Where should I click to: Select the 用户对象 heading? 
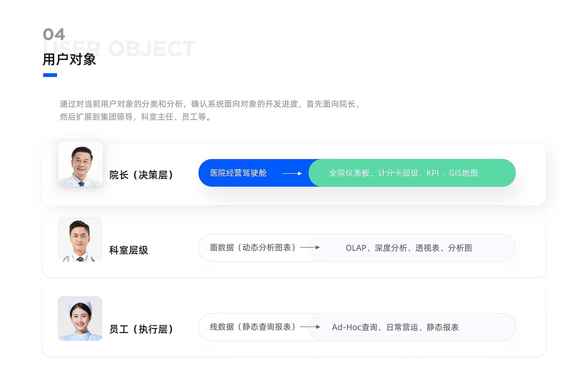click(x=69, y=59)
